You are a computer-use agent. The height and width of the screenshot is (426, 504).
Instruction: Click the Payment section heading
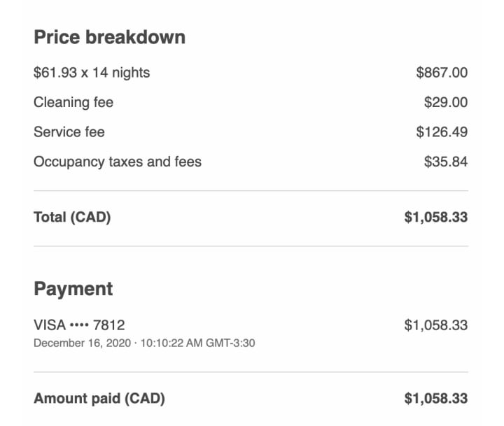pos(73,289)
